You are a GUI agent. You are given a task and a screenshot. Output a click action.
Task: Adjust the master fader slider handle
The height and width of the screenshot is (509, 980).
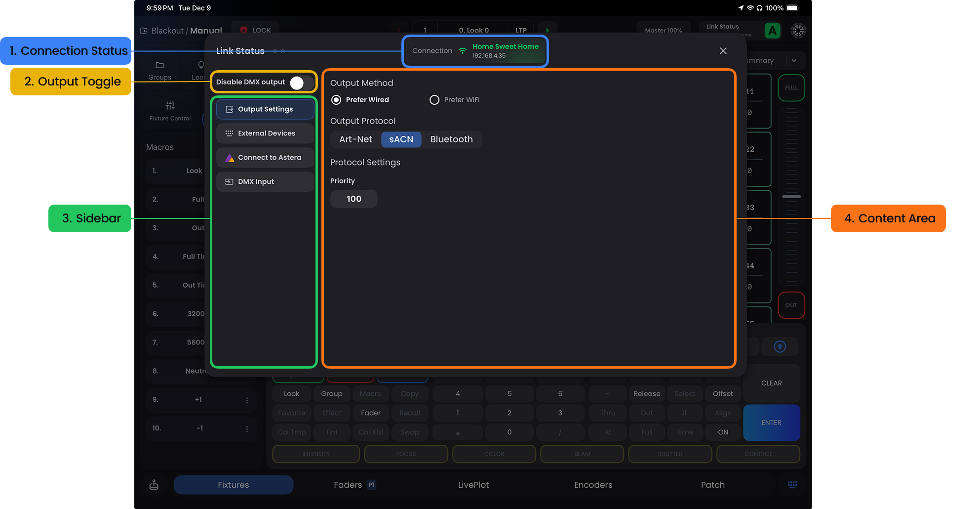click(791, 197)
